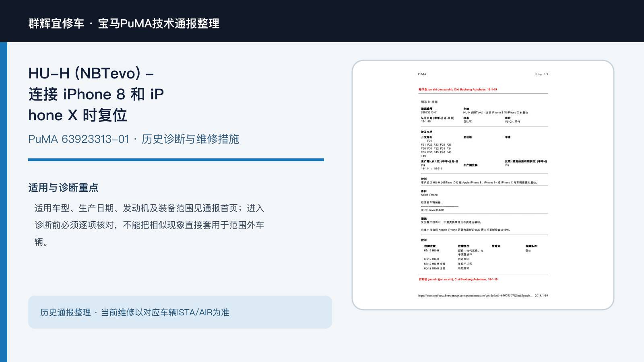Select the section heading 适用与诊断重点

[x=63, y=187]
